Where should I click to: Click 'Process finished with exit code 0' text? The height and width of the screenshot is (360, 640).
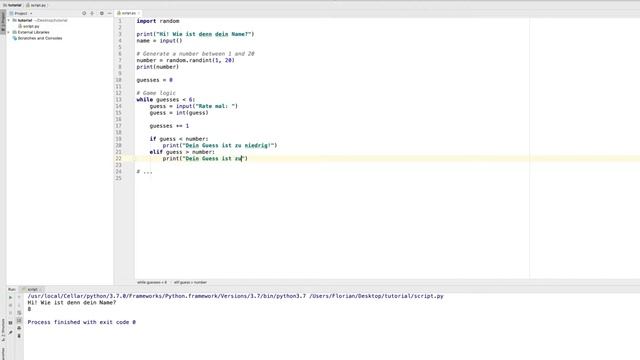click(x=82, y=322)
